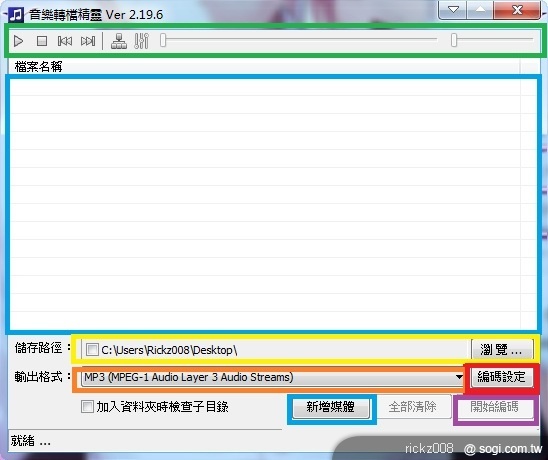This screenshot has height=460, width=548.
Task: Expand the 輸出格式 MP3 dropdown arrow
Action: click(459, 377)
